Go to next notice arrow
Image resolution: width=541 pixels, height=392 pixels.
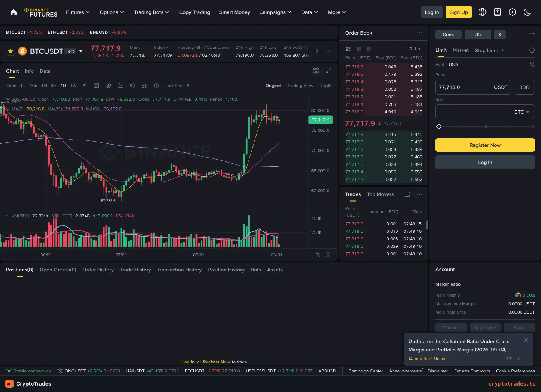pyautogui.click(x=518, y=359)
